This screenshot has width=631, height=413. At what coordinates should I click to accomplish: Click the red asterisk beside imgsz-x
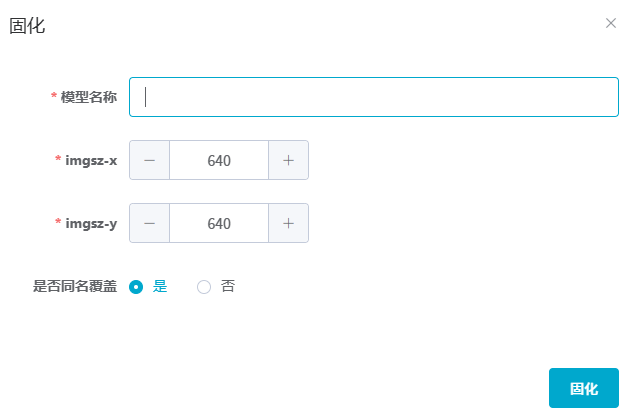(58, 160)
